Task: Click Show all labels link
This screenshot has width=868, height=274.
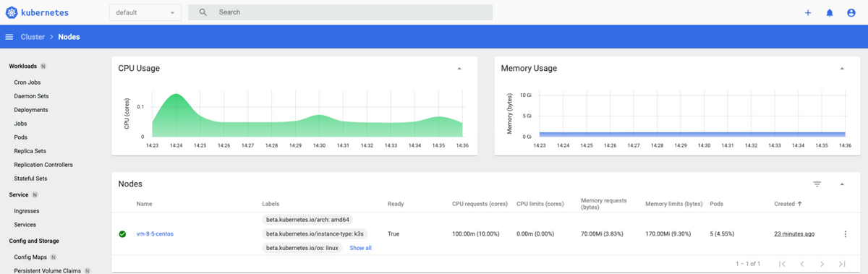Action: point(360,248)
